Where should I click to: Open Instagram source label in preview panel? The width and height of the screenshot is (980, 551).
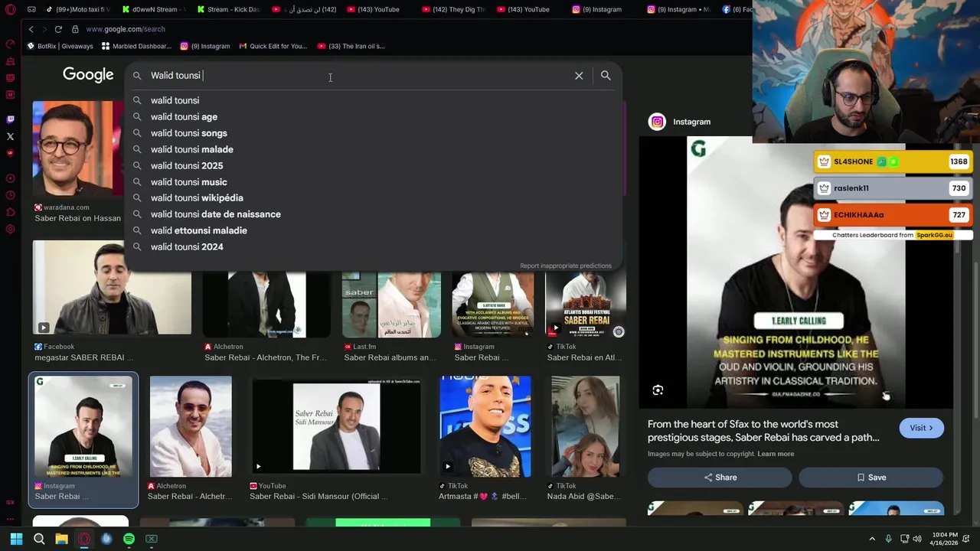(680, 122)
